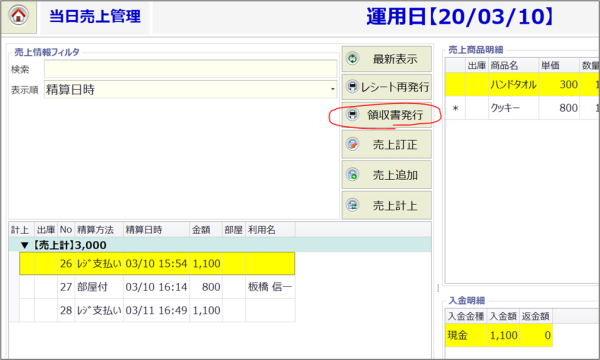Click the レシート再発行 printer icon
600x360 pixels.
[x=352, y=86]
